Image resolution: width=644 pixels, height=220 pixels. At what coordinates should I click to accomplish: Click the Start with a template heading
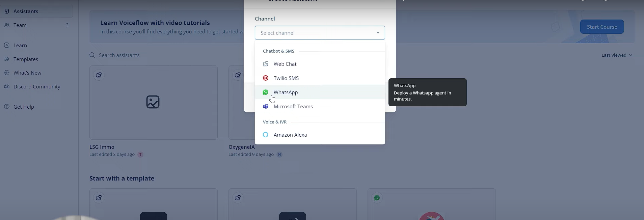122,178
